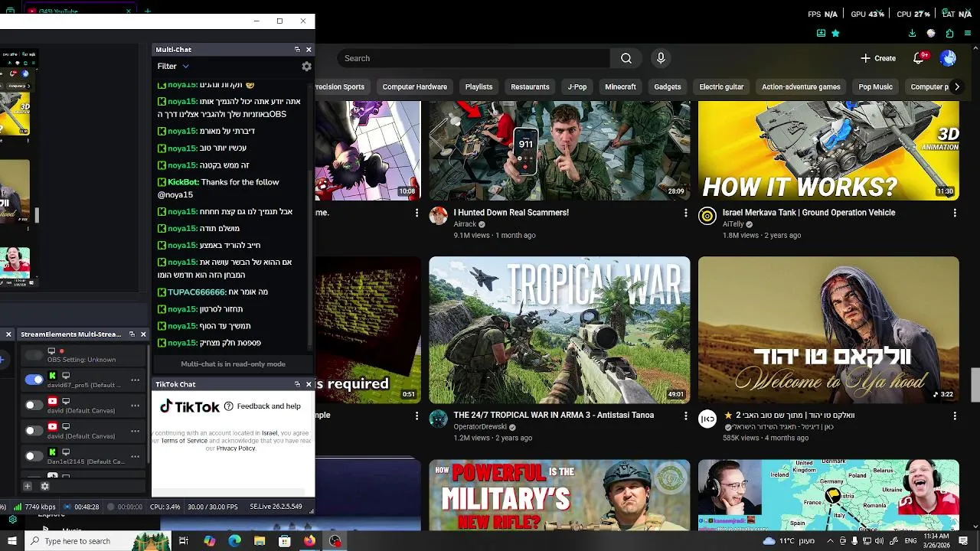The height and width of the screenshot is (551, 980).
Task: Click Kick icon on Dan1el2145 row
Action: 52,452
